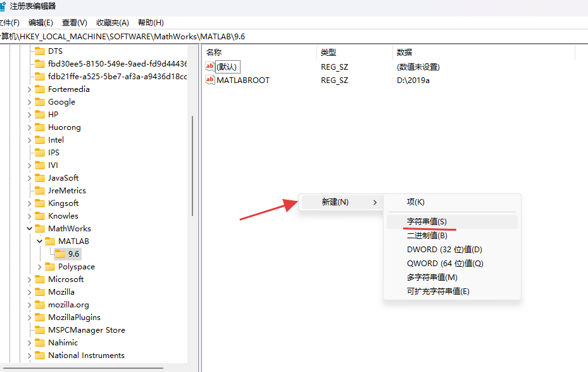This screenshot has height=372, width=588.
Task: Choose 二进制值(B) in the submenu
Action: click(452, 235)
